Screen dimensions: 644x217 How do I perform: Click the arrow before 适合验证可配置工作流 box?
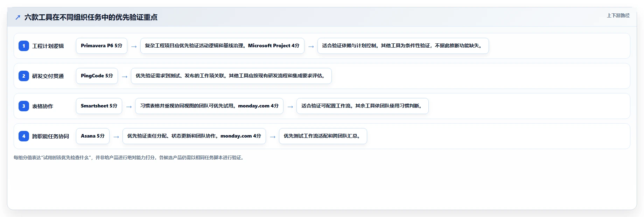tap(290, 106)
